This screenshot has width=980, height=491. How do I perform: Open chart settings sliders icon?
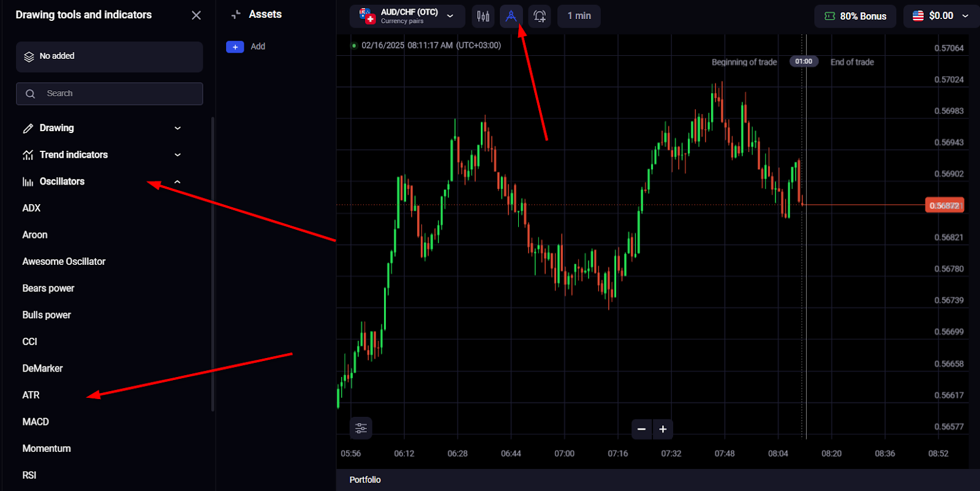tap(361, 428)
